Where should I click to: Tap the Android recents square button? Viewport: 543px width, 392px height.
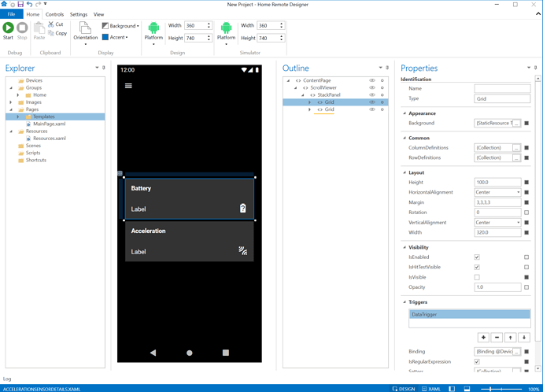[226, 353]
